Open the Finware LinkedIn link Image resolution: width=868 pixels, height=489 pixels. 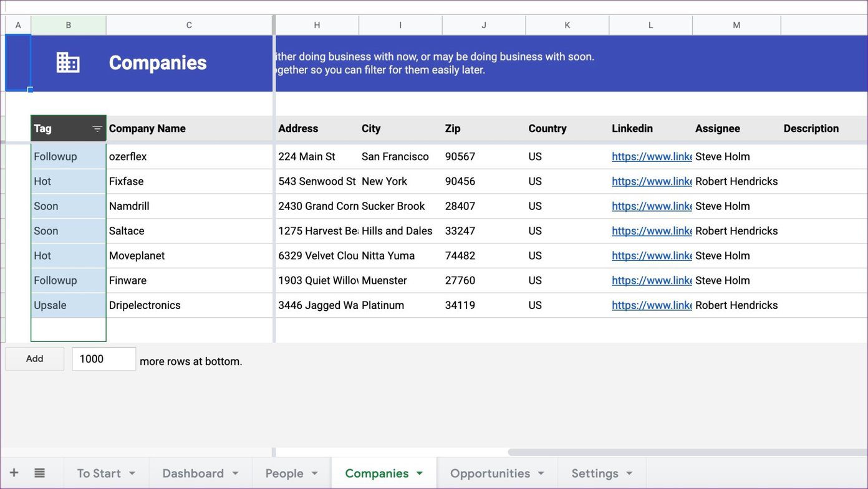pyautogui.click(x=652, y=281)
